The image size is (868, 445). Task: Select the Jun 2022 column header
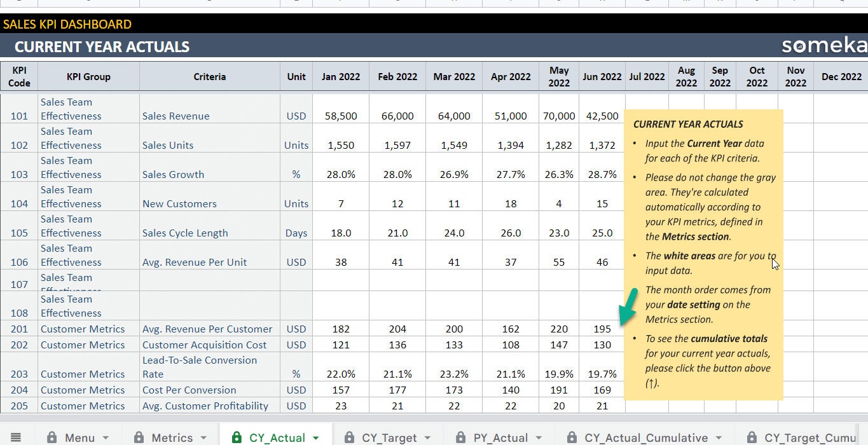(602, 76)
